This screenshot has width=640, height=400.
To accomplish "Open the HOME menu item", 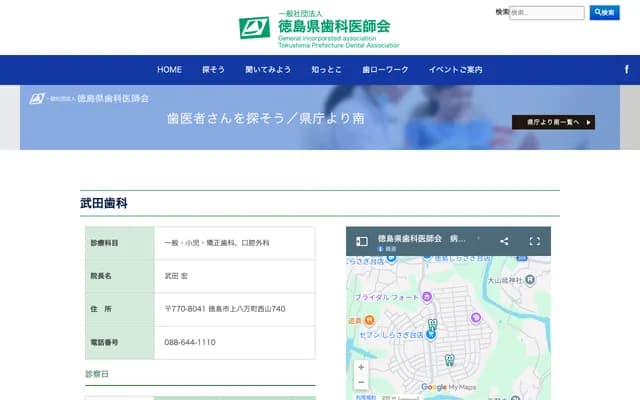I will [169, 70].
